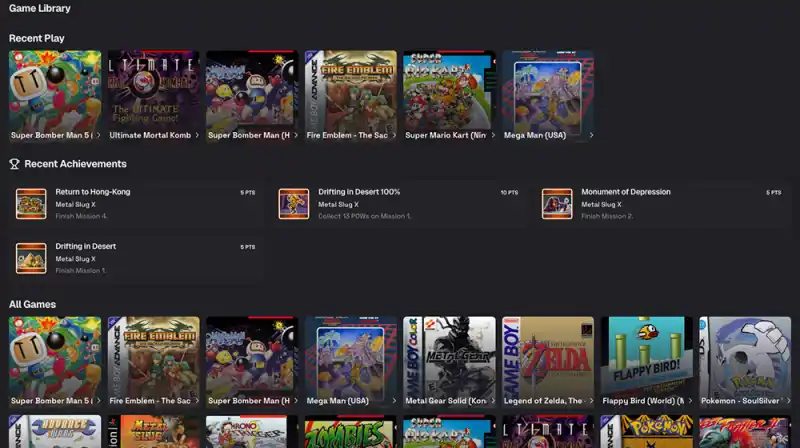
Task: Click the Recent Achievements heading text
Action: click(76, 164)
